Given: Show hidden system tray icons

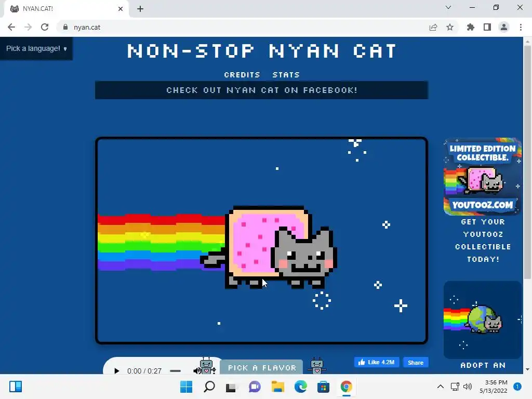Looking at the screenshot, I should (x=441, y=387).
